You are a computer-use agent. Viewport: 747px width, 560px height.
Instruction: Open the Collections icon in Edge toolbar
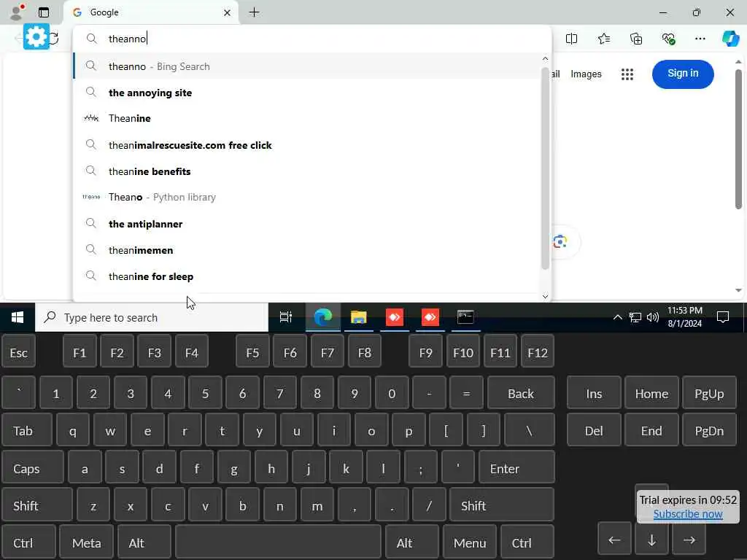click(636, 39)
